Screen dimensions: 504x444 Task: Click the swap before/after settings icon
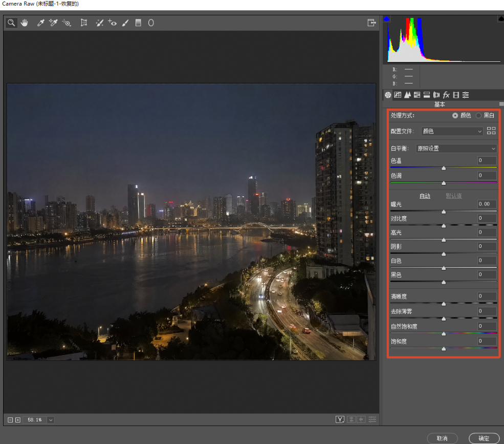[351, 419]
